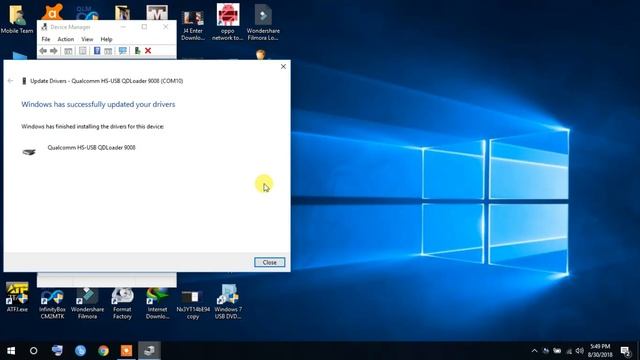The image size is (640, 360).
Task: Click the taskbar clock showing 5:49 PM
Action: click(x=600, y=351)
